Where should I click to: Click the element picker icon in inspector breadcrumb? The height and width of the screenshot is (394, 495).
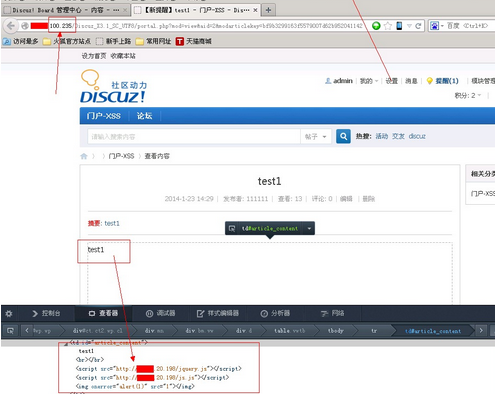pyautogui.click(x=10, y=331)
